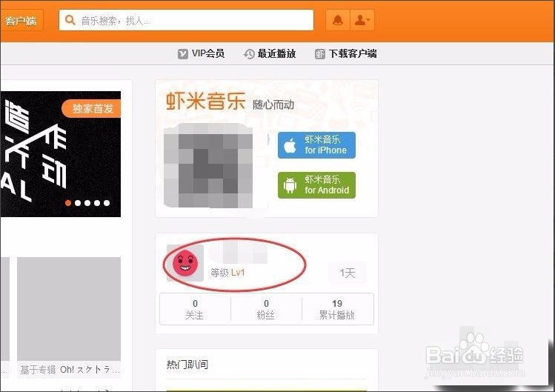Click the blurred QR code image
555x392 pixels.
coord(208,165)
